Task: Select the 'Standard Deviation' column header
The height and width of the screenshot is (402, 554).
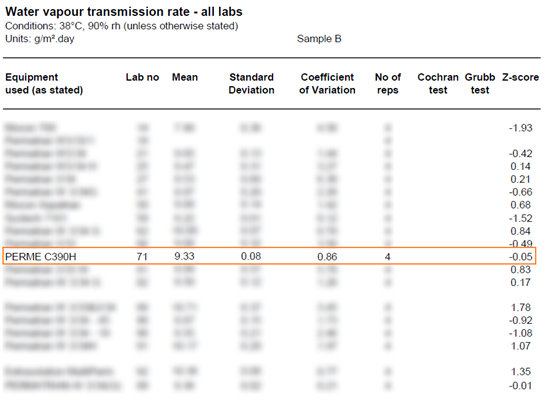Action: tap(251, 83)
